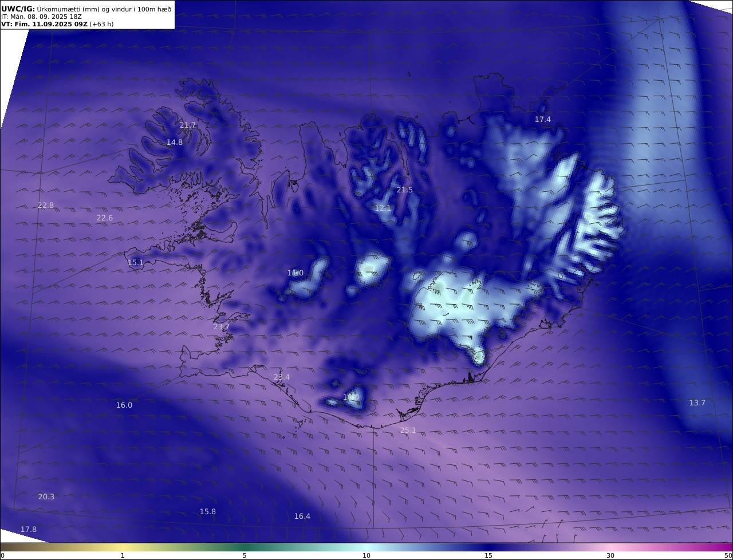Click the colorbar tick label 30
Viewport: 733px width, 560px height.
[610, 555]
